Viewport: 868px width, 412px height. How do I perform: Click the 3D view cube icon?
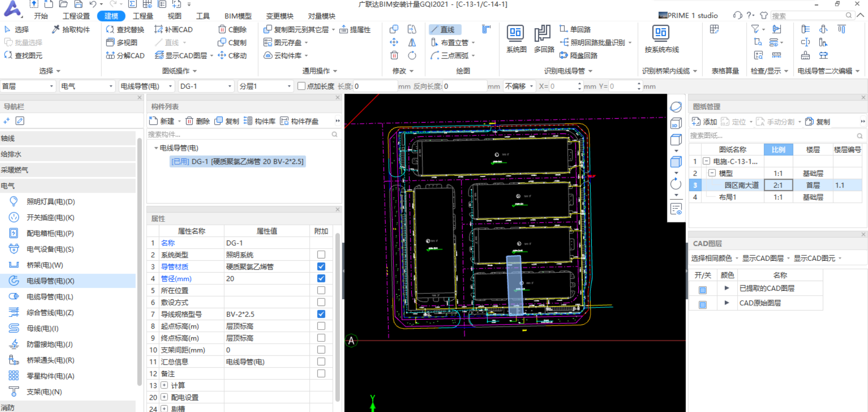click(676, 124)
